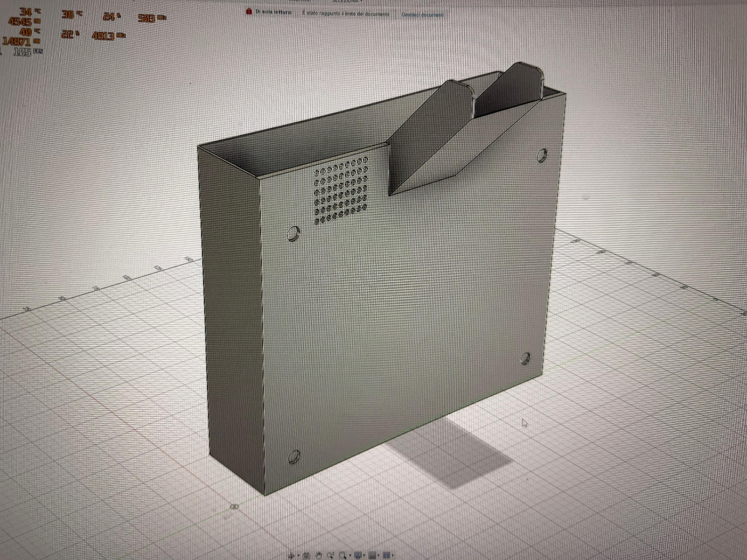This screenshot has height=560, width=747.
Task: Expand the Viewports dropdown arrow
Action: click(x=393, y=555)
